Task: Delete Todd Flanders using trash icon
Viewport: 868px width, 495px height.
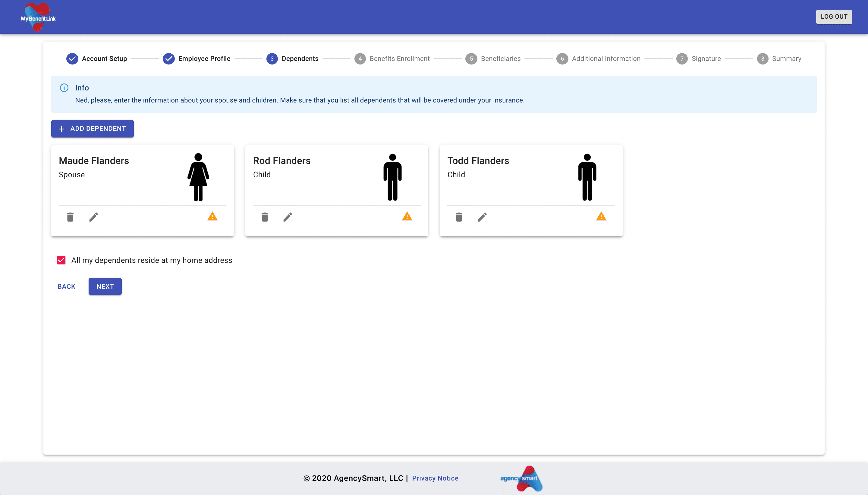Action: [459, 217]
